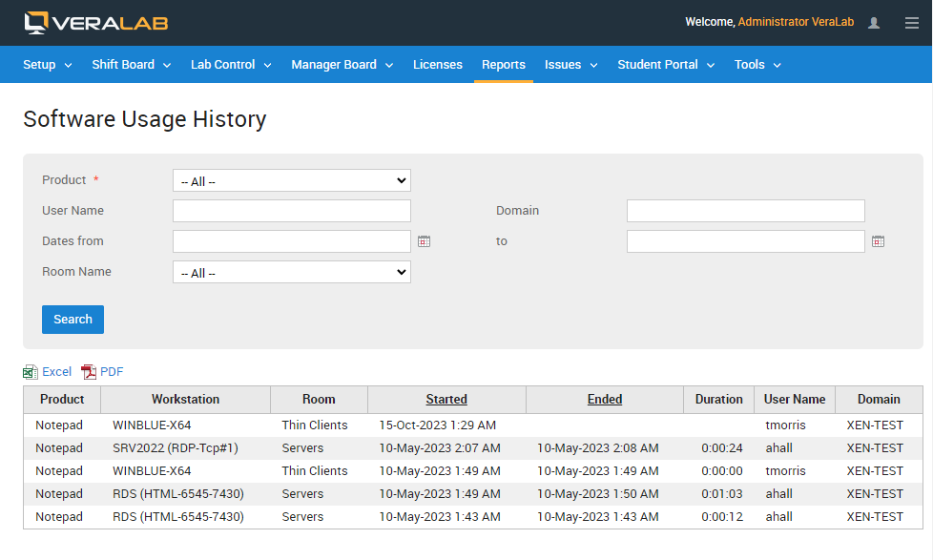Click Administrator VeraLab user link
The width and height of the screenshot is (933, 560).
pos(796,22)
